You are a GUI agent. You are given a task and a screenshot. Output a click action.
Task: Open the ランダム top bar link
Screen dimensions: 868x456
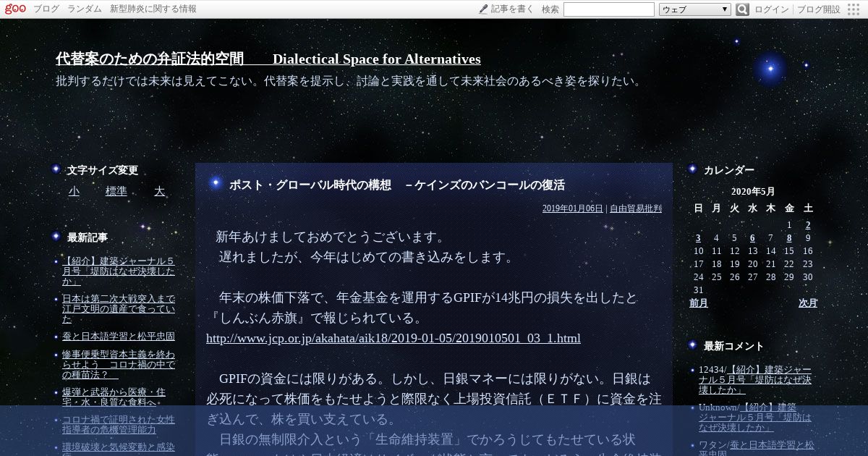[85, 9]
